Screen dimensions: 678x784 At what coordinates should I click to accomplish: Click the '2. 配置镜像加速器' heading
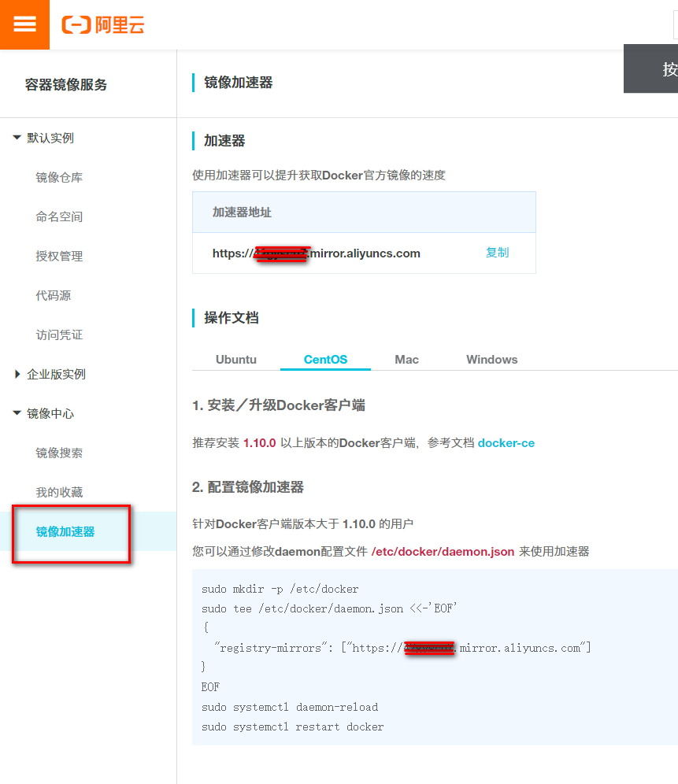click(x=248, y=487)
